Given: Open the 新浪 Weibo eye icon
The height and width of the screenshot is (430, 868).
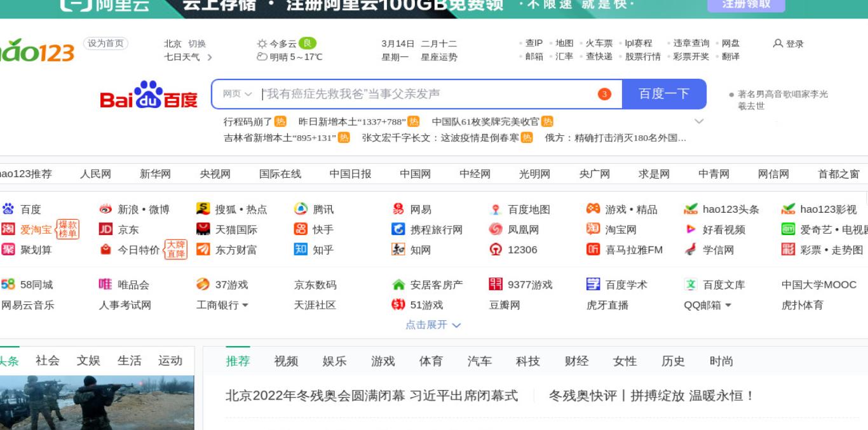Looking at the screenshot, I should coord(105,210).
